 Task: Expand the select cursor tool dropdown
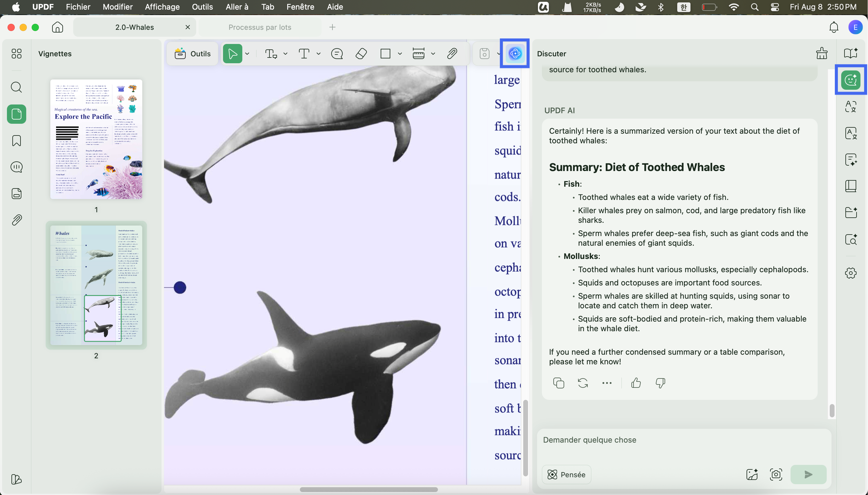(247, 54)
